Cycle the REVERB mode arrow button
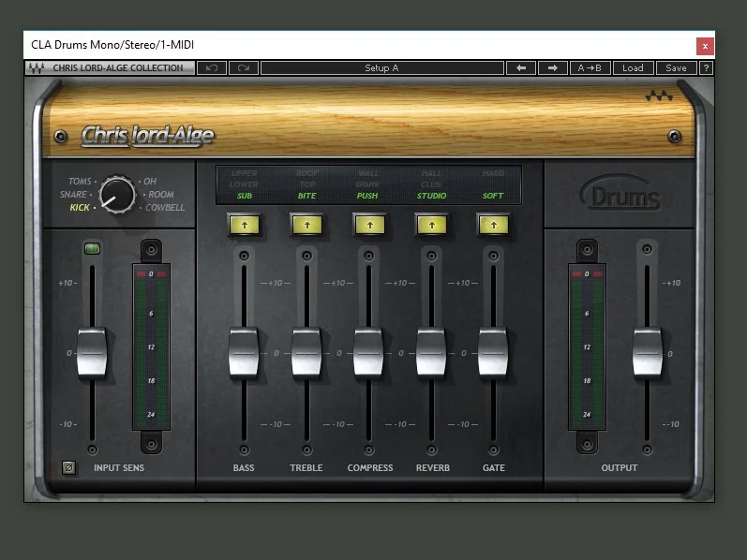The height and width of the screenshot is (560, 747). (432, 226)
